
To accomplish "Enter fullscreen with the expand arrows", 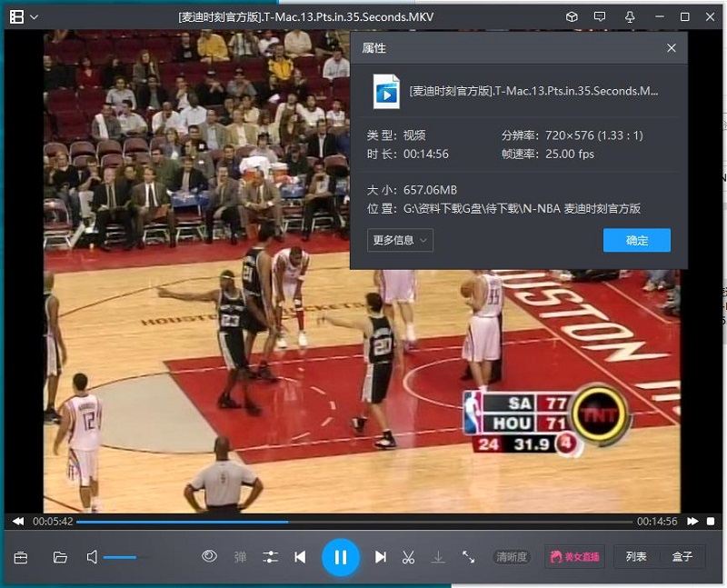I will click(x=468, y=557).
